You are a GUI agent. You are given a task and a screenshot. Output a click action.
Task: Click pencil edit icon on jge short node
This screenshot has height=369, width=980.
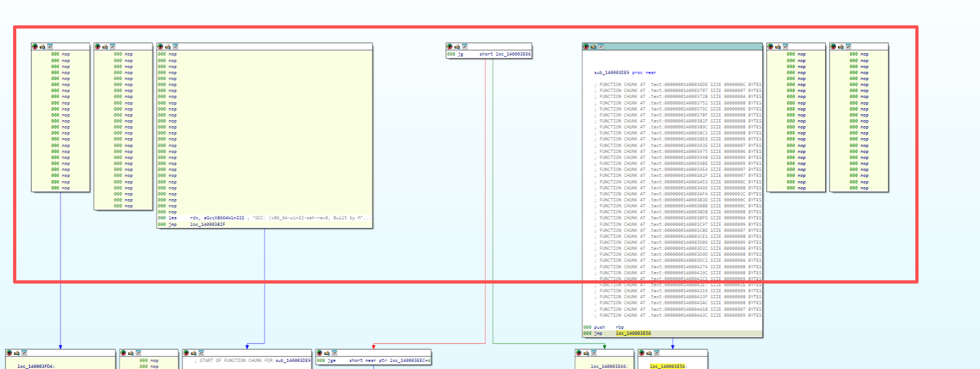point(327,353)
